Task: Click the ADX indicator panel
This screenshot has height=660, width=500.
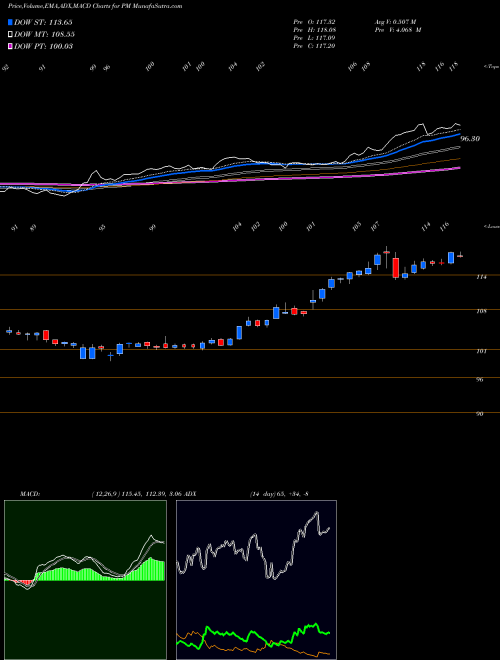Action: pos(256,580)
